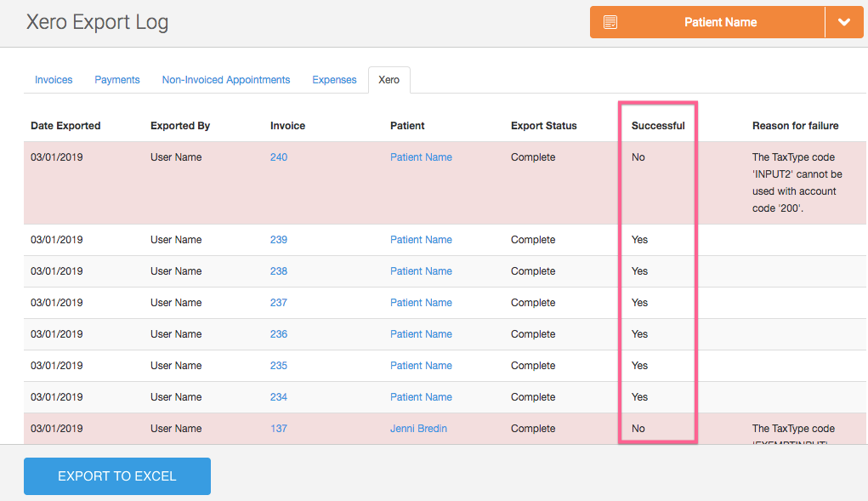Open failed invoice 137
868x501 pixels.
(279, 429)
